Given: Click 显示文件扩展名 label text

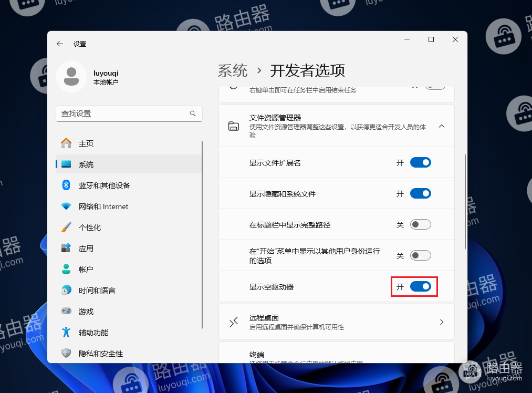Looking at the screenshot, I should [275, 163].
